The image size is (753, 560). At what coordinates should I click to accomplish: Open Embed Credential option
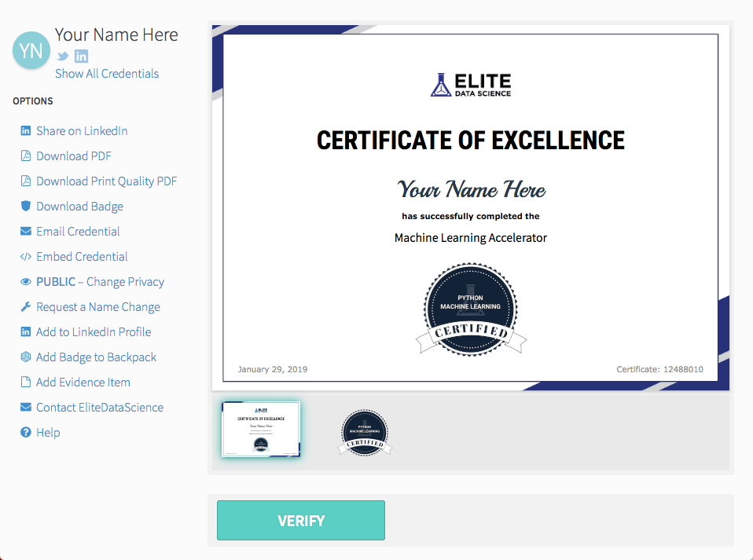click(x=82, y=257)
